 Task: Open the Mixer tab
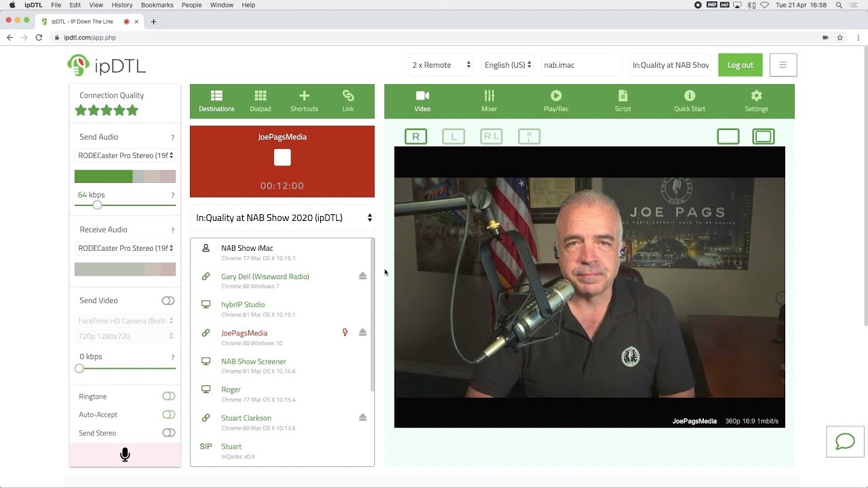[x=489, y=101]
